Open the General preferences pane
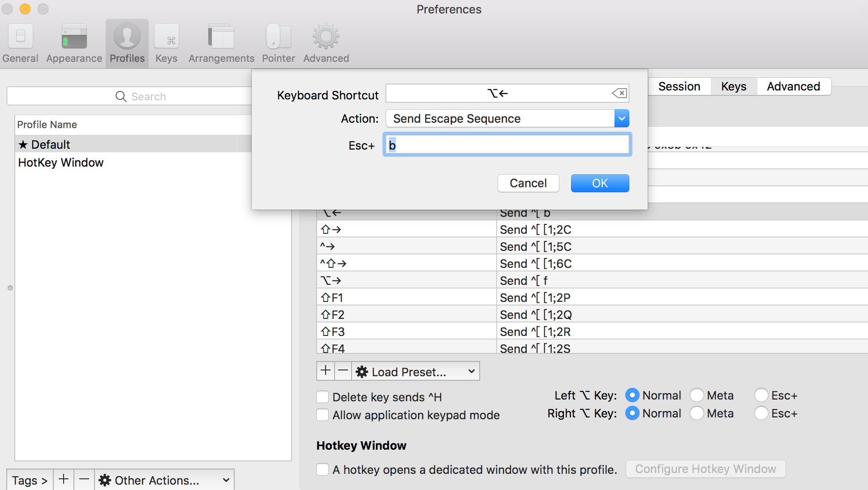 click(20, 43)
